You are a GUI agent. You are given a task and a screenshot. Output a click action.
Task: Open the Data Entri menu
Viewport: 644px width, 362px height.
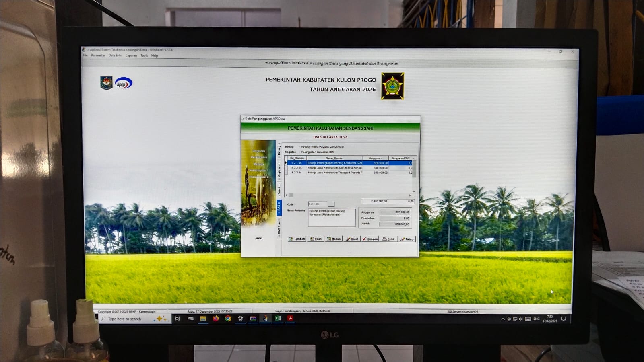[115, 56]
